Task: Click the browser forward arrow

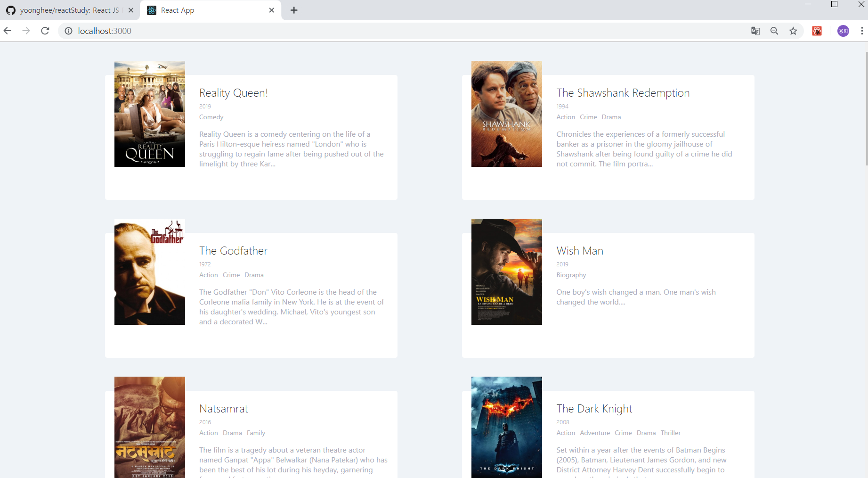Action: tap(26, 31)
